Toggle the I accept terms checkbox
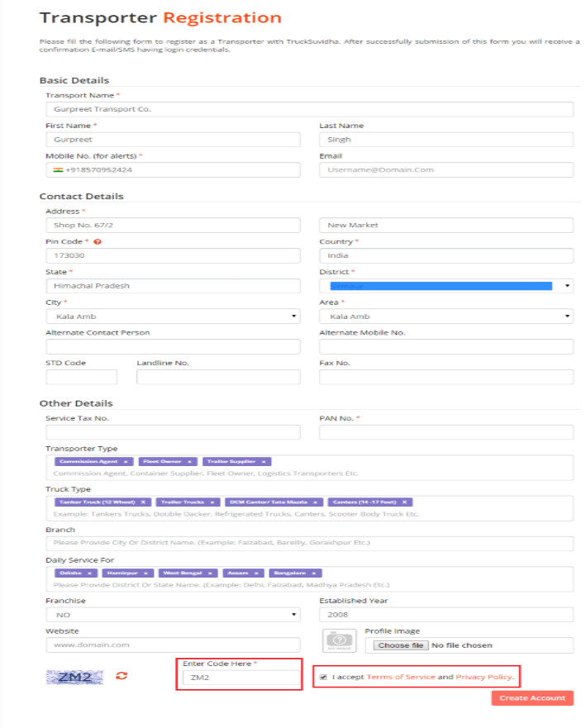Image resolution: width=586 pixels, height=728 pixels. pyautogui.click(x=323, y=678)
